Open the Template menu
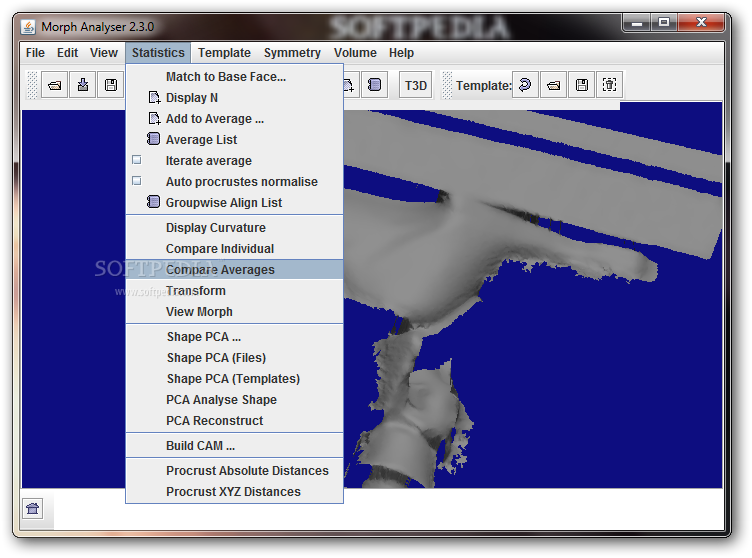The height and width of the screenshot is (558, 752). click(224, 53)
